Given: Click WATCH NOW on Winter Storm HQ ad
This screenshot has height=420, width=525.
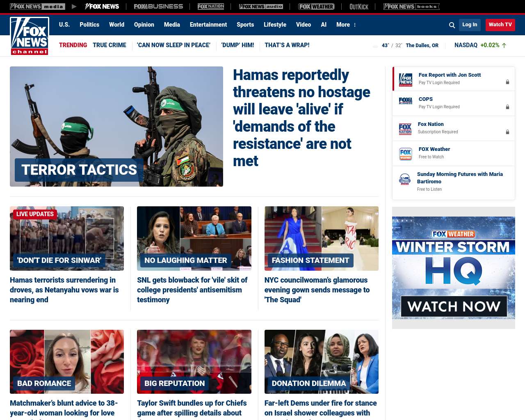Looking at the screenshot, I should (454, 306).
